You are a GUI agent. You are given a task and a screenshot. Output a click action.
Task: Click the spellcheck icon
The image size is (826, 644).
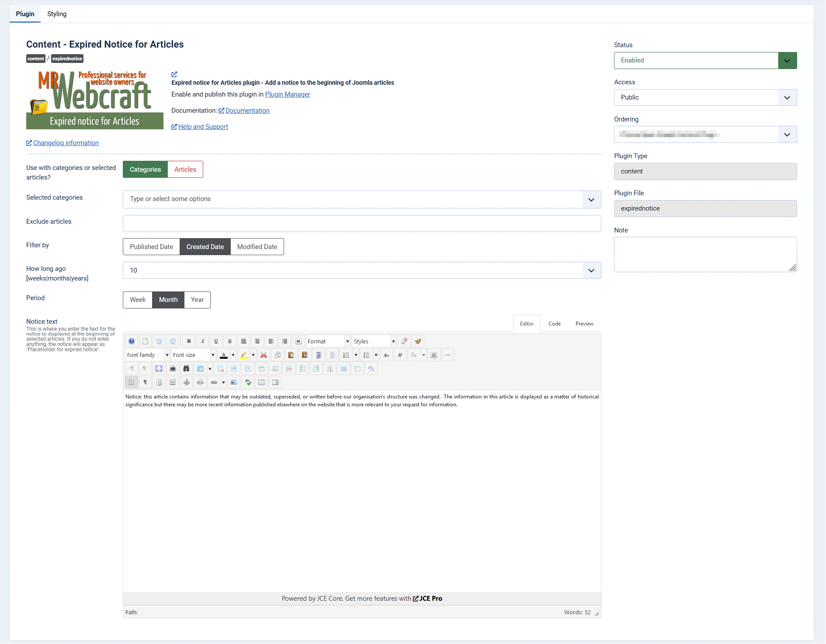(x=248, y=382)
